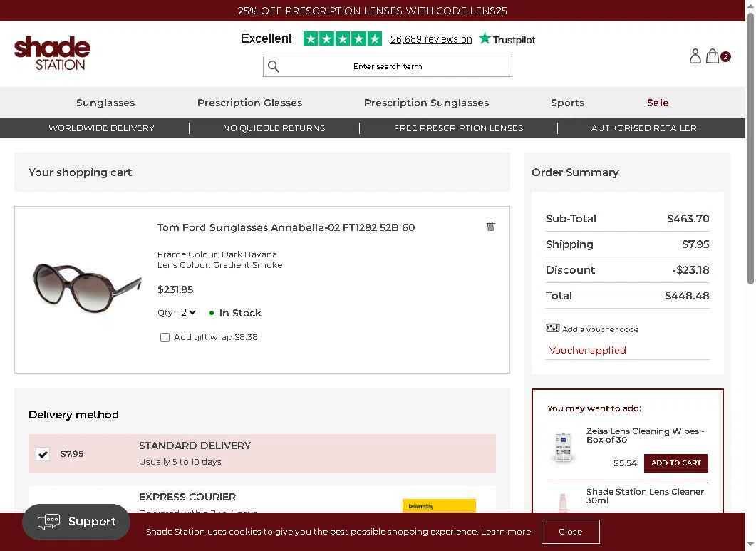Open the shopping bag cart icon
Viewport: 756px width, 551px height.
[x=713, y=56]
